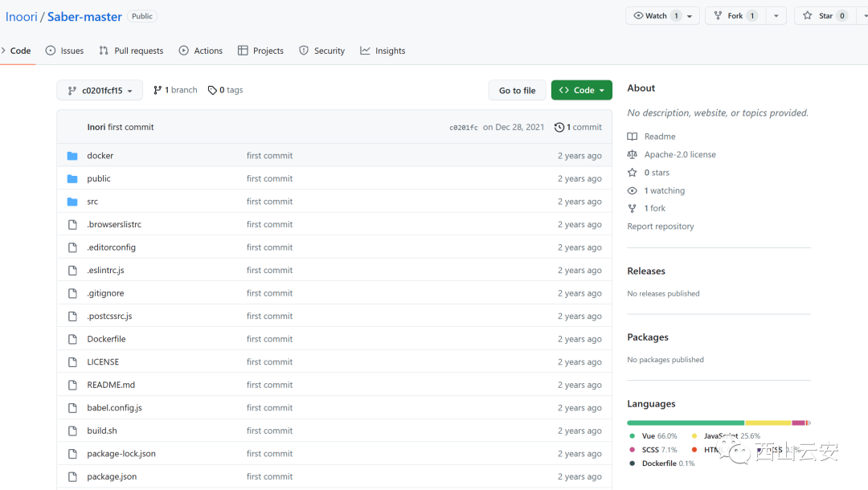This screenshot has width=868, height=490.
Task: Click the 1 branch link
Action: pos(175,90)
